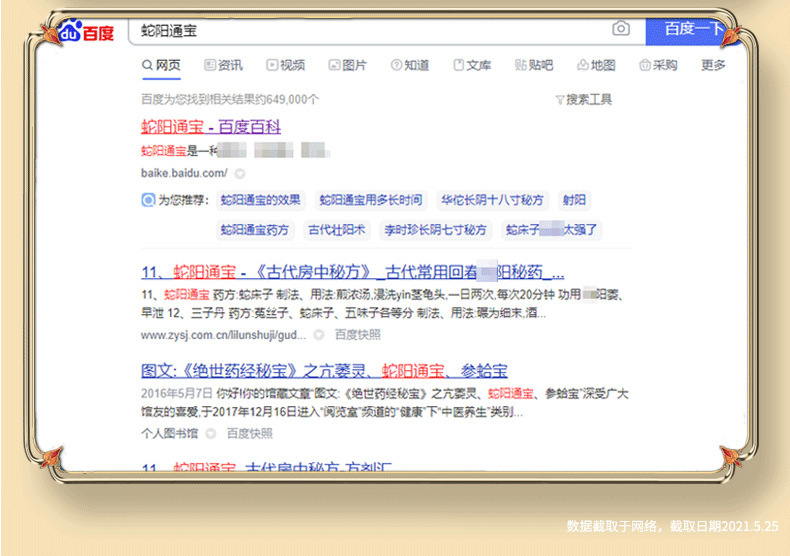The image size is (790, 556).
Task: Switch to the 视频 tab
Action: coord(286,65)
